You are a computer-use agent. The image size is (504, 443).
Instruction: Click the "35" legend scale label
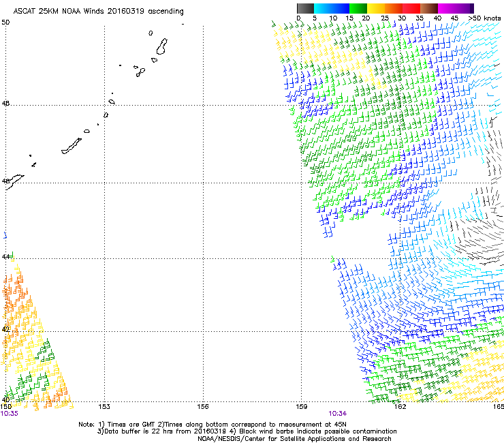pos(420,18)
